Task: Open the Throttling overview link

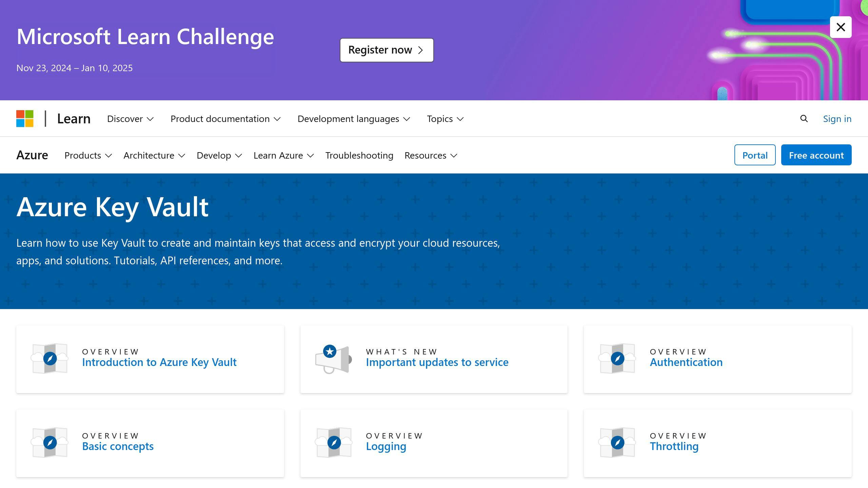Action: tap(674, 446)
